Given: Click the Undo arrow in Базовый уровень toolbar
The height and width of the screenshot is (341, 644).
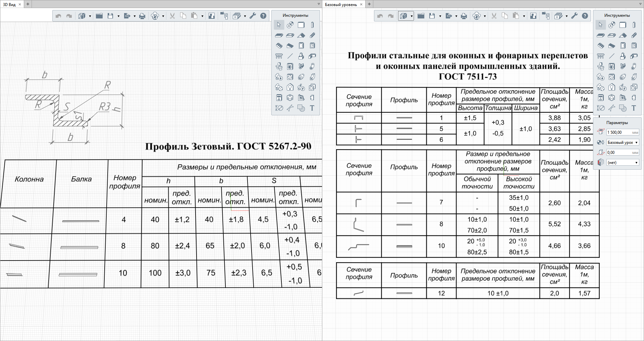Looking at the screenshot, I should 380,16.
